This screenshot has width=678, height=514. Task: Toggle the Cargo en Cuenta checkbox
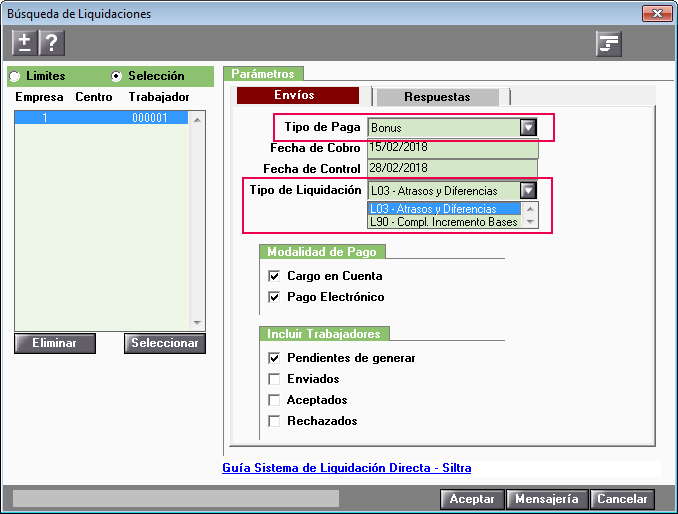274,276
